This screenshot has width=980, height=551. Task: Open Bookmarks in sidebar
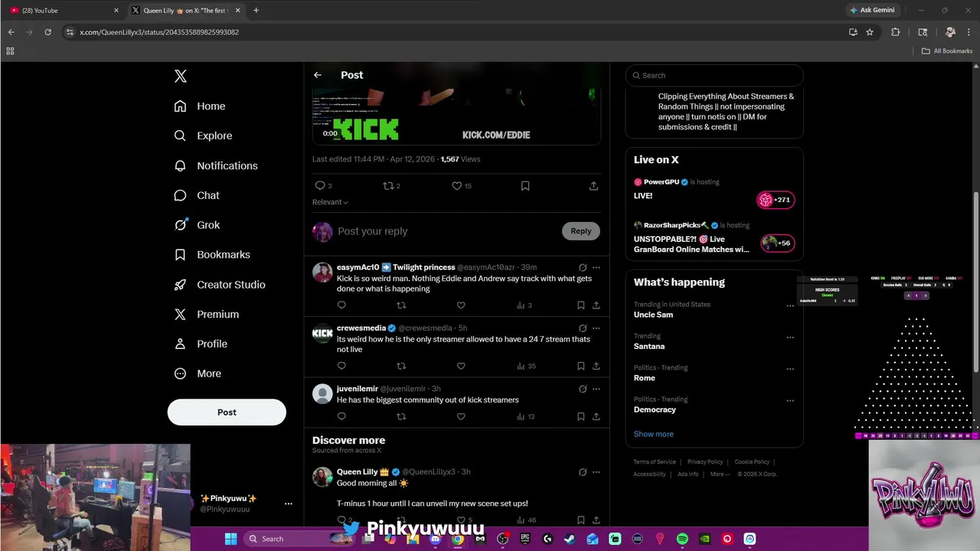tap(212, 255)
